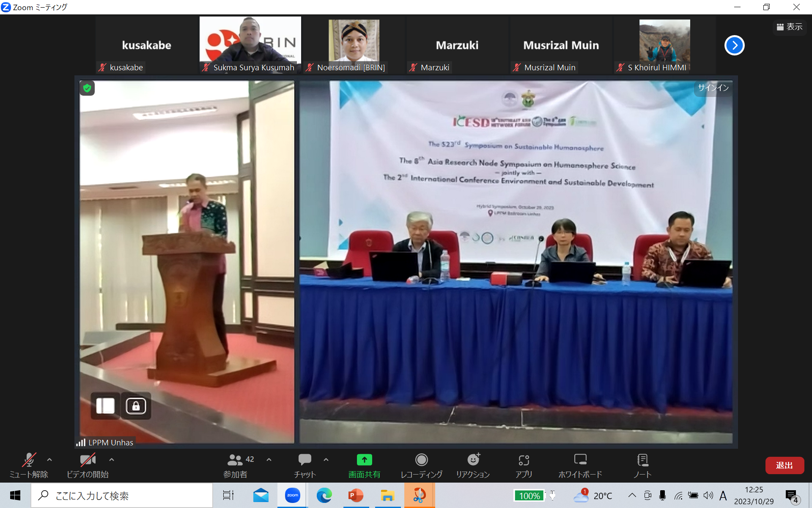Open clock showing 12:25 2023/10/29

(754, 495)
